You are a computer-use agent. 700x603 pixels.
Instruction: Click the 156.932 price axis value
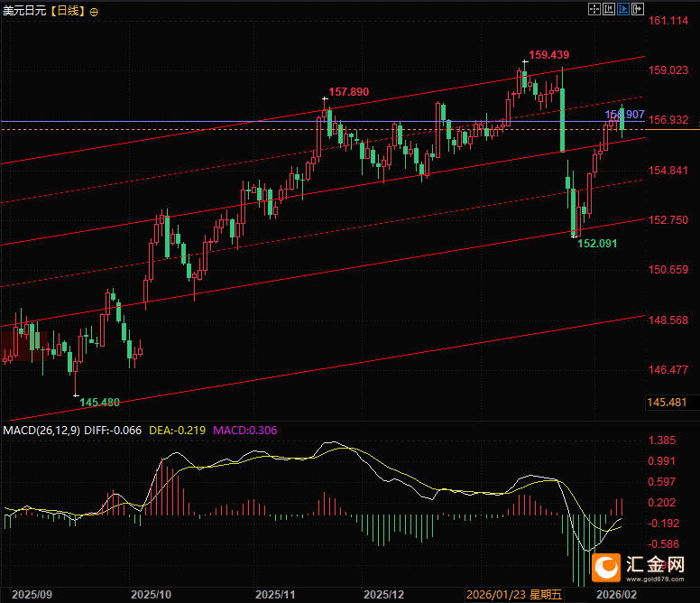tap(668, 120)
